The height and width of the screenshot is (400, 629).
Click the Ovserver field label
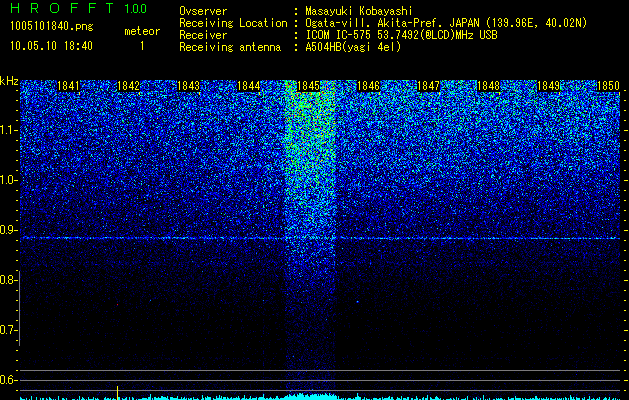[x=203, y=11]
